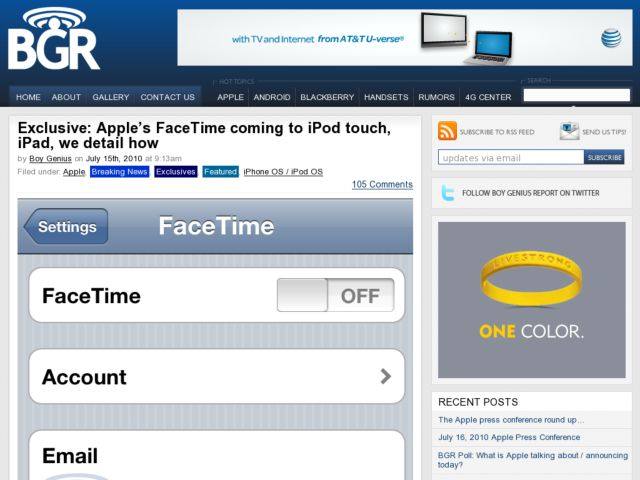Image resolution: width=640 pixels, height=480 pixels.
Task: Open the HOME menu item
Action: tap(28, 97)
